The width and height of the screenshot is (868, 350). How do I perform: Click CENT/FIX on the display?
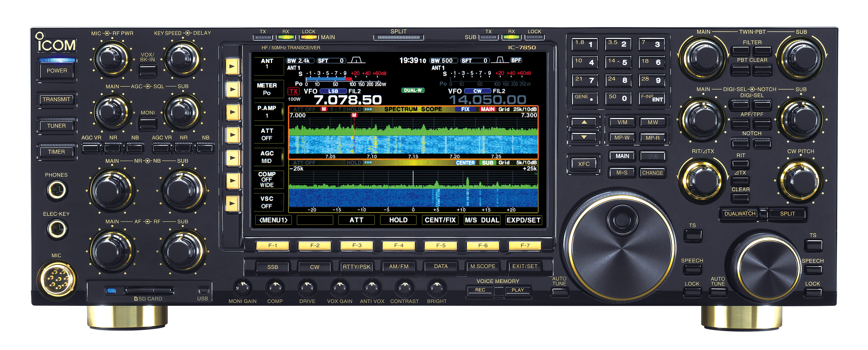pos(440,220)
